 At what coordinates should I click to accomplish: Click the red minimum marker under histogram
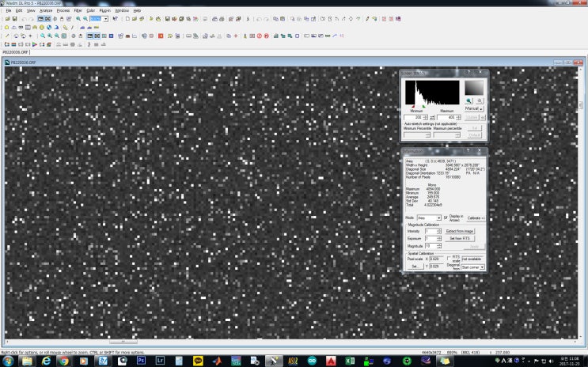413,107
